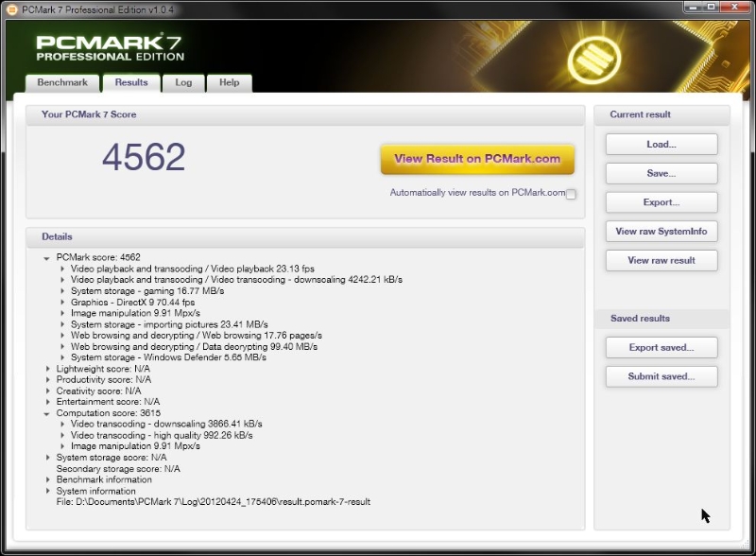Expand Video playback 23.13 fps row
This screenshot has width=756, height=556.
click(x=62, y=269)
